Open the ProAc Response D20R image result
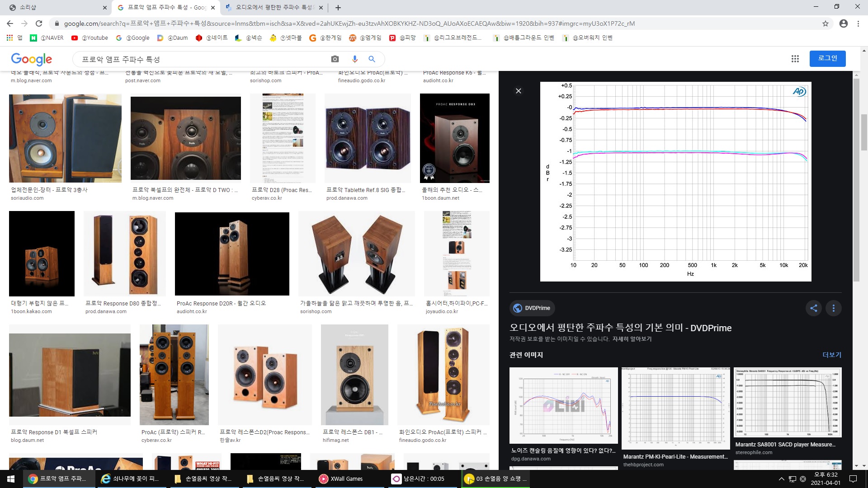 coord(232,253)
